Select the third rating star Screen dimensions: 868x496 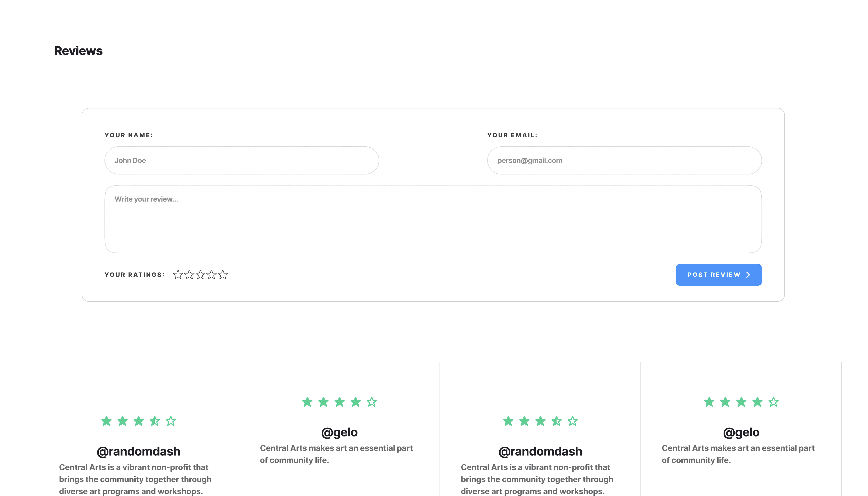(x=200, y=275)
